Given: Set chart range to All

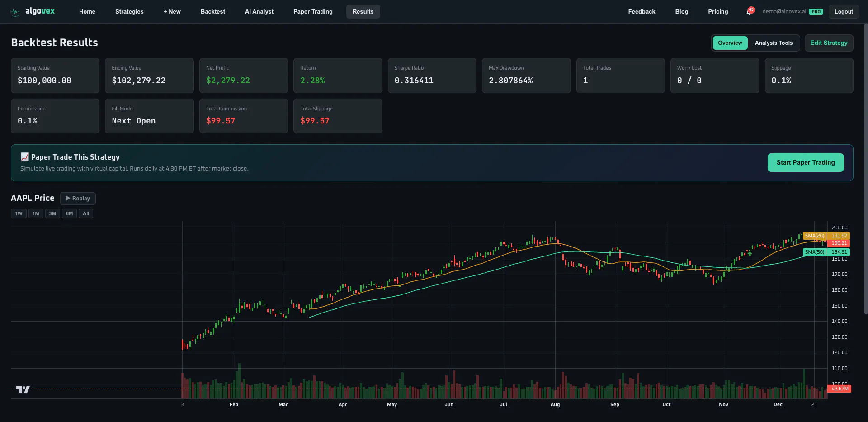Looking at the screenshot, I should [86, 213].
